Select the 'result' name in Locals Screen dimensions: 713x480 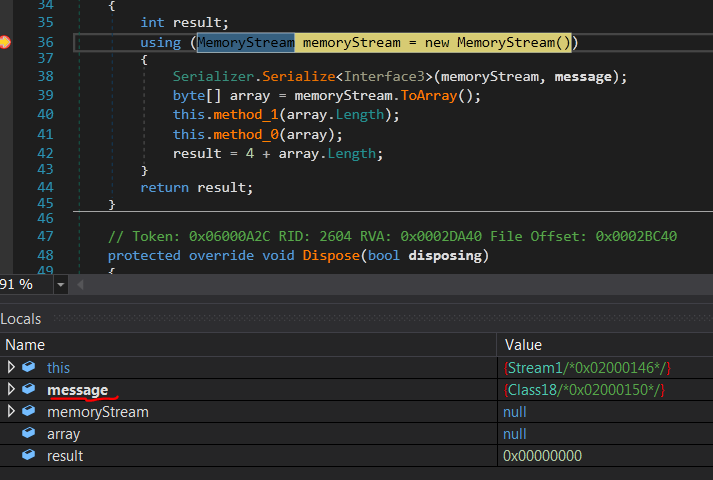tap(65, 456)
